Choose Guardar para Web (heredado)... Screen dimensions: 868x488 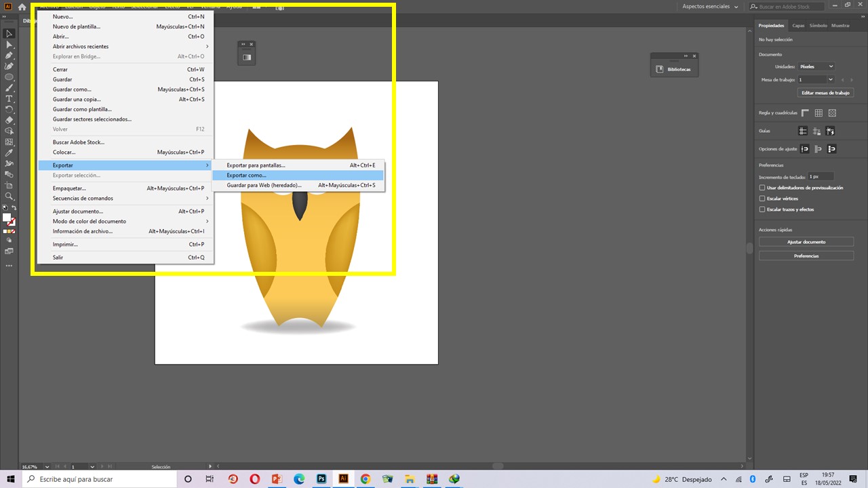click(298, 185)
